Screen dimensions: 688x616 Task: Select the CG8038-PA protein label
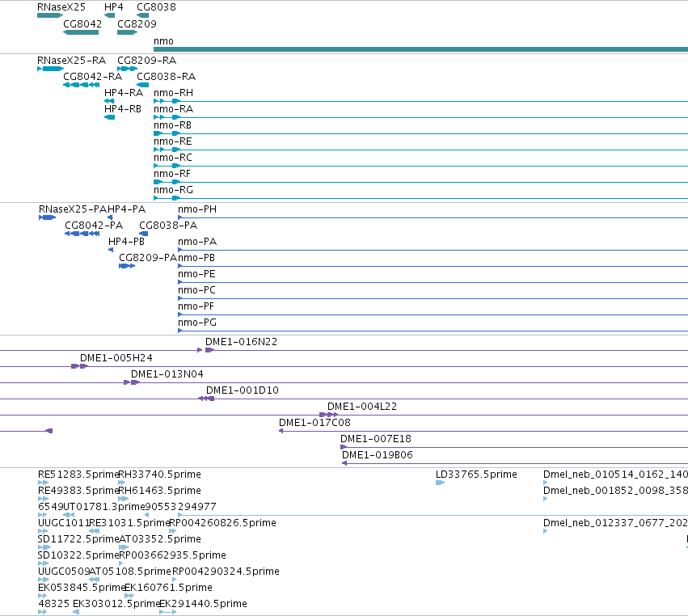(x=168, y=226)
